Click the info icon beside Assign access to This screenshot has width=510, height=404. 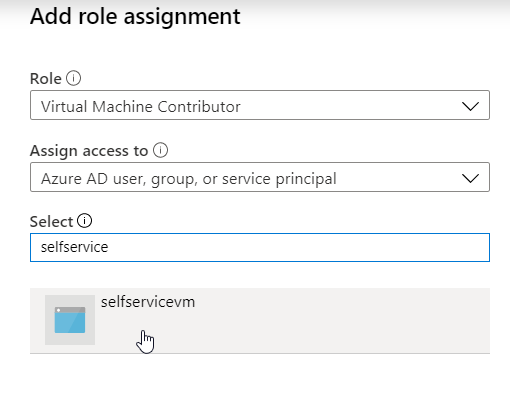point(160,150)
